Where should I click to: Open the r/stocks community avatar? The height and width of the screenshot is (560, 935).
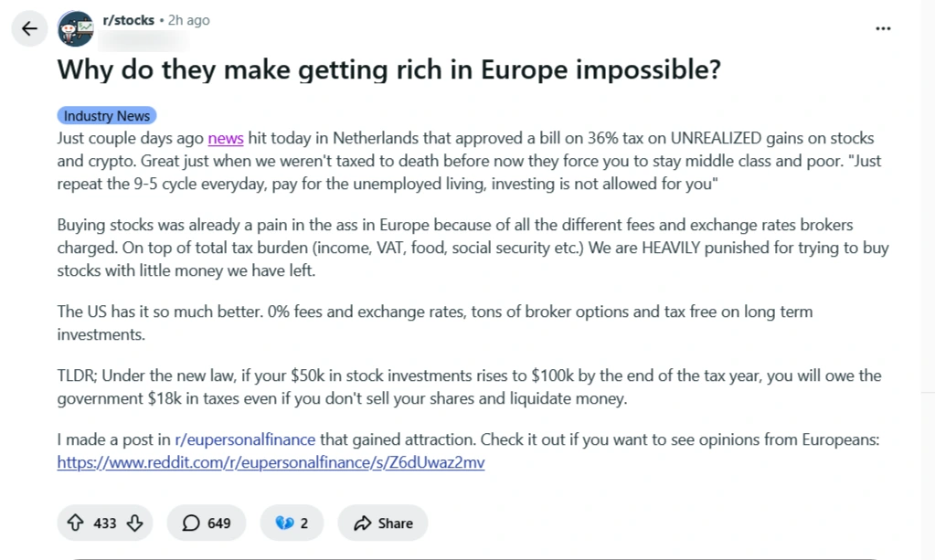click(x=76, y=29)
